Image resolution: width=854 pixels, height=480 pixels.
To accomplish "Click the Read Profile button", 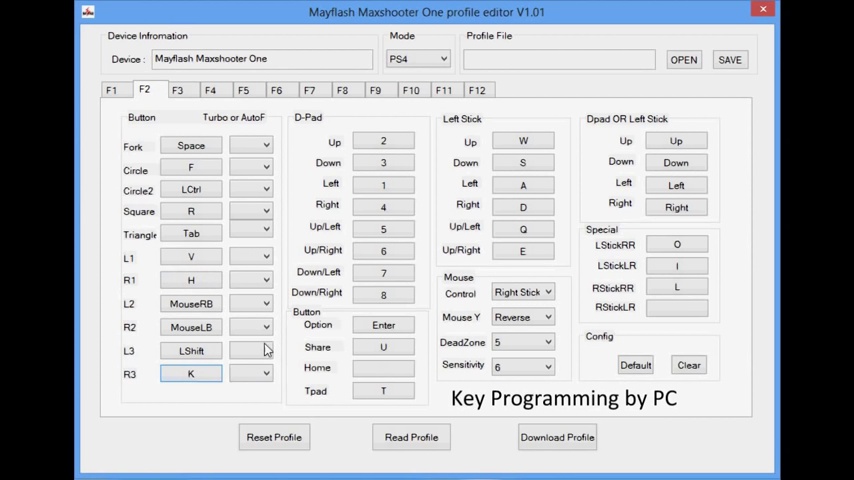I will pyautogui.click(x=411, y=437).
